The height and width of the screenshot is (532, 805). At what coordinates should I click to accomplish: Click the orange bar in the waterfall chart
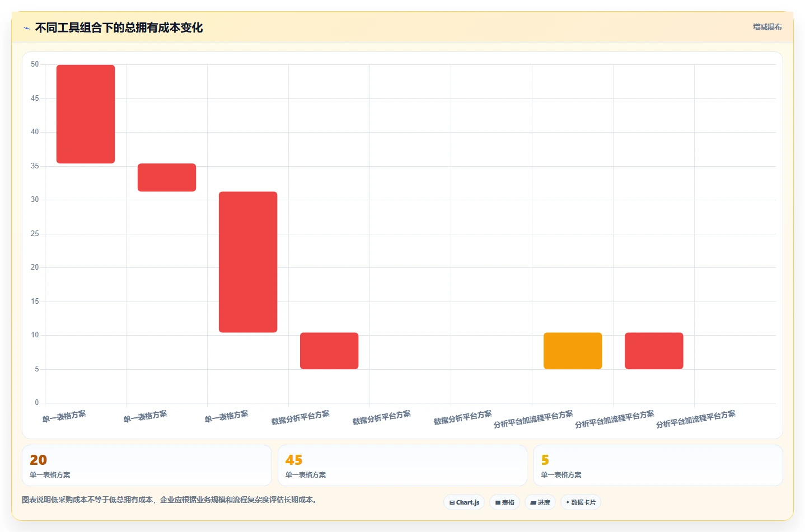tap(573, 351)
